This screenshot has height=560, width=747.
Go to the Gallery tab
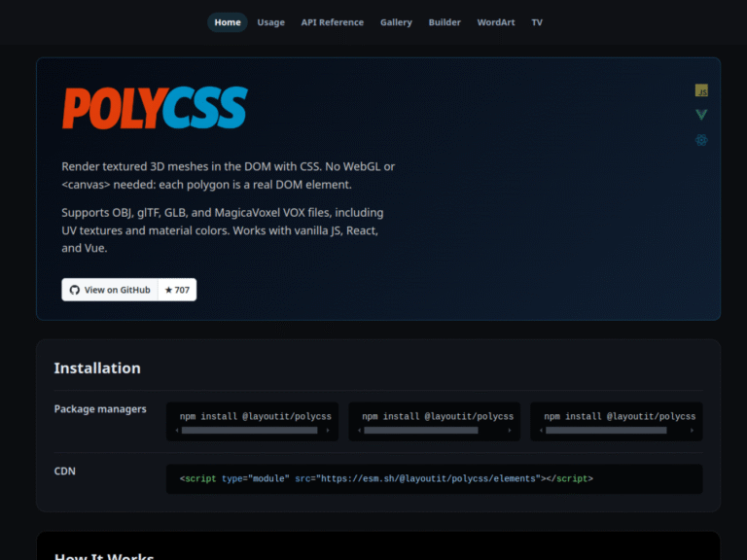point(396,22)
